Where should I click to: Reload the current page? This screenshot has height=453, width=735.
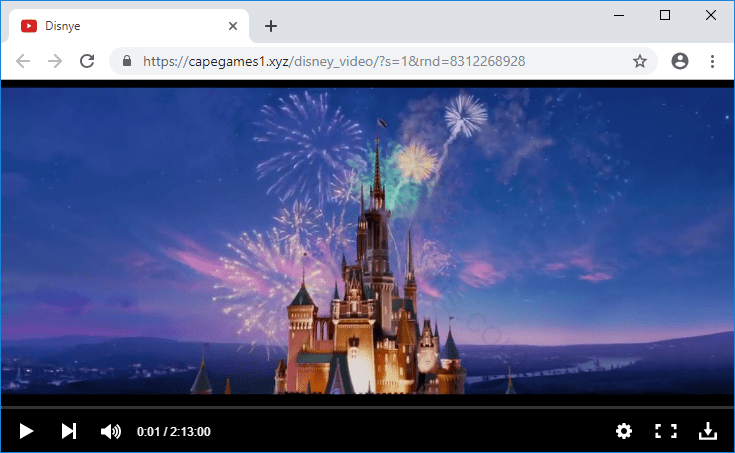pos(87,61)
